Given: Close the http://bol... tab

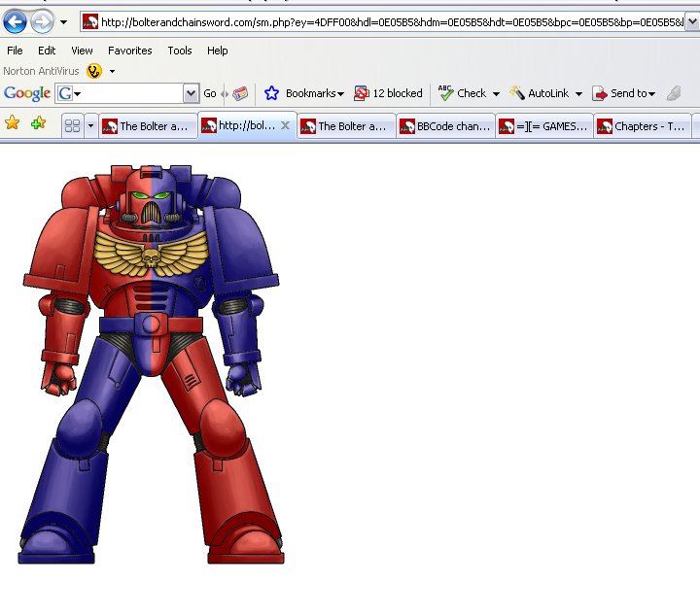Looking at the screenshot, I should (285, 125).
